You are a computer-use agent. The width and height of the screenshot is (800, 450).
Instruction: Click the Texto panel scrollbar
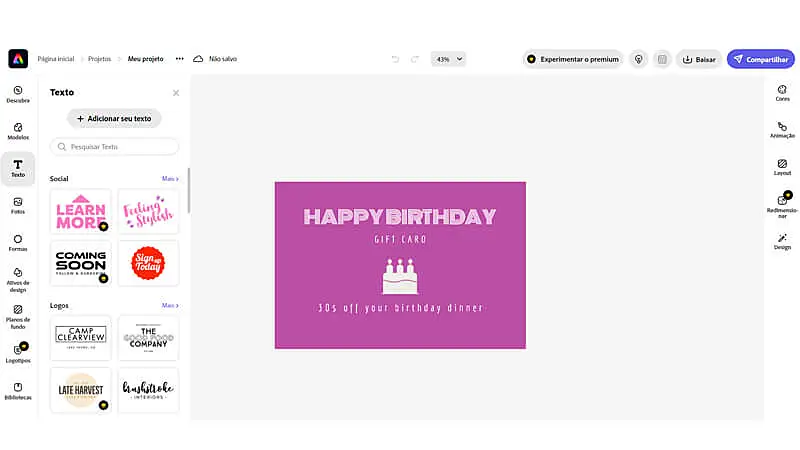188,190
